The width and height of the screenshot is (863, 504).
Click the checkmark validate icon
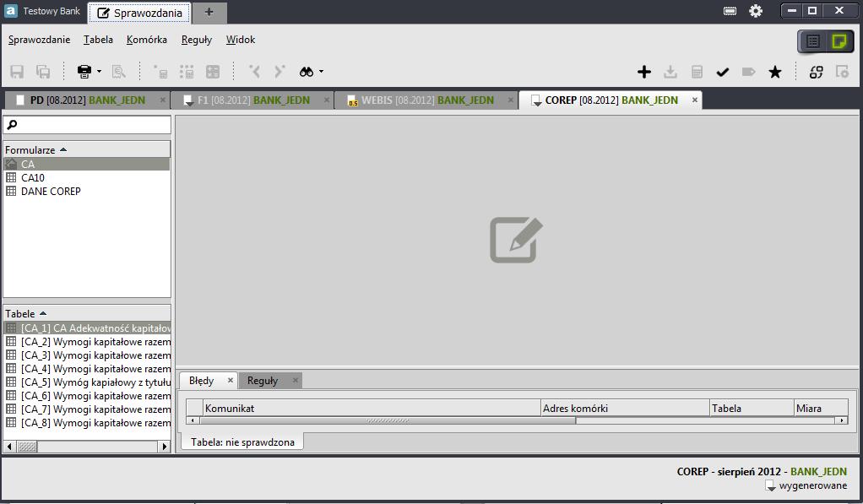723,72
